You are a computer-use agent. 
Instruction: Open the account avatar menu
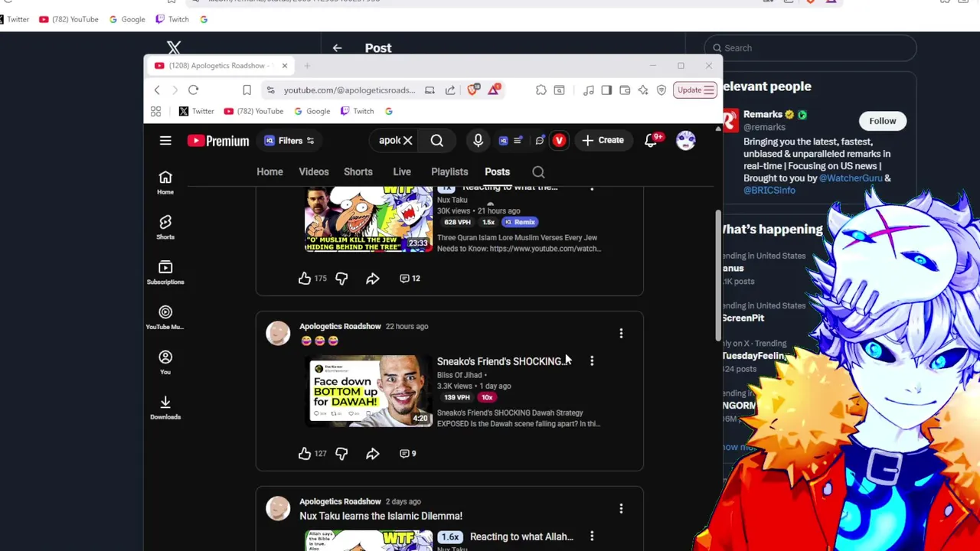coord(685,141)
